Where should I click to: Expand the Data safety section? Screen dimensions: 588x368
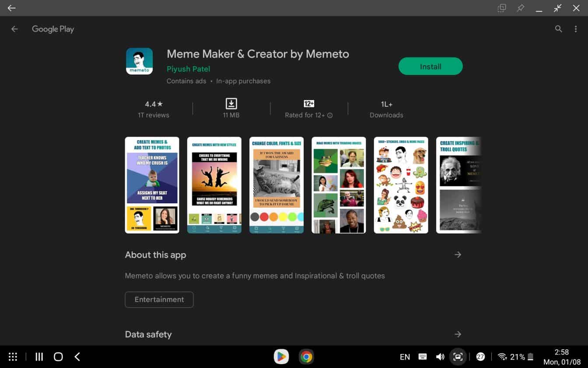[458, 334]
